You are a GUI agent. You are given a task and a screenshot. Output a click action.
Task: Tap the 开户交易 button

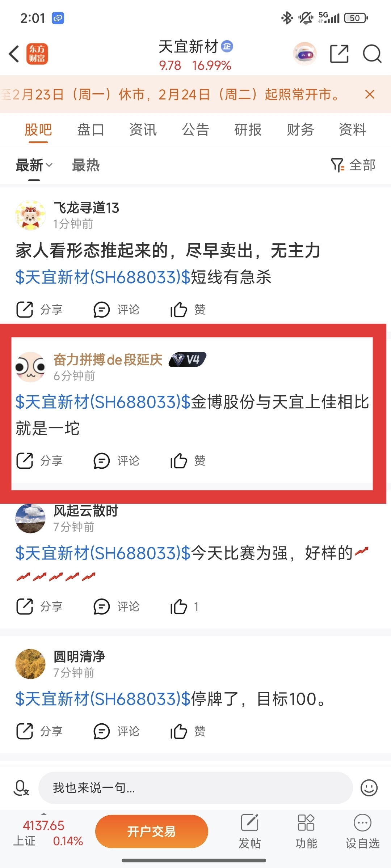pyautogui.click(x=151, y=831)
